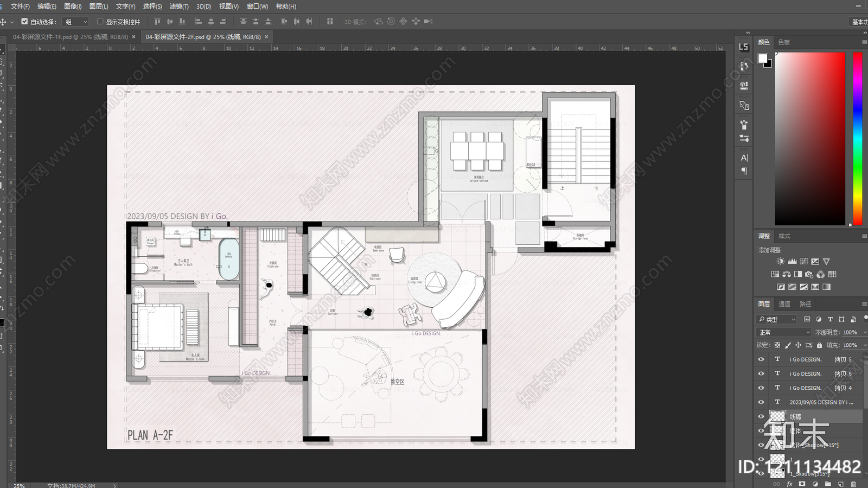
Task: Switch to the 色板 swatches tab
Action: click(x=784, y=42)
